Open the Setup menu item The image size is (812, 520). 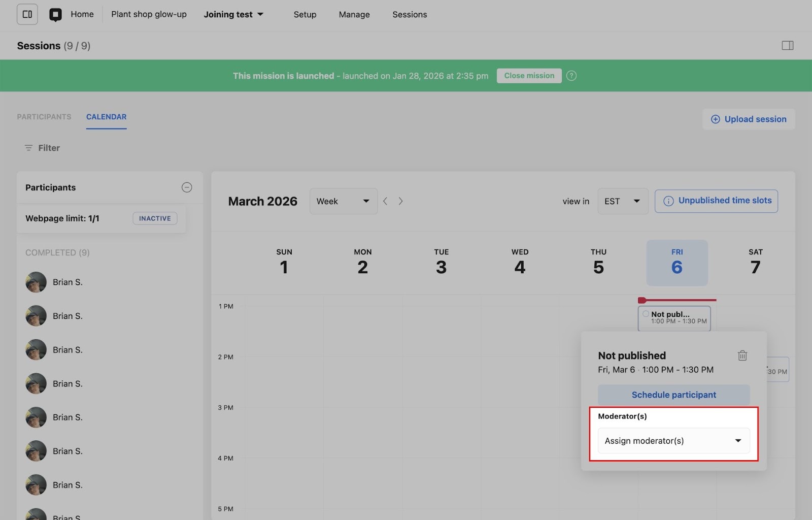304,14
